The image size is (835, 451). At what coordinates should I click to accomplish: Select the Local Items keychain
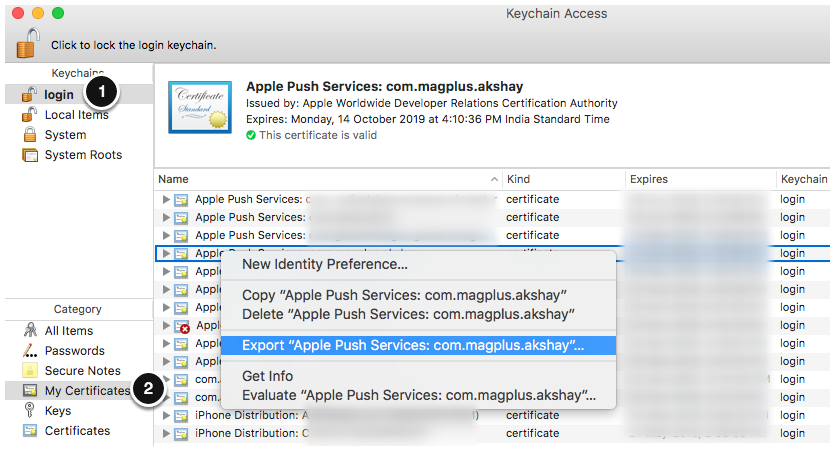[79, 114]
